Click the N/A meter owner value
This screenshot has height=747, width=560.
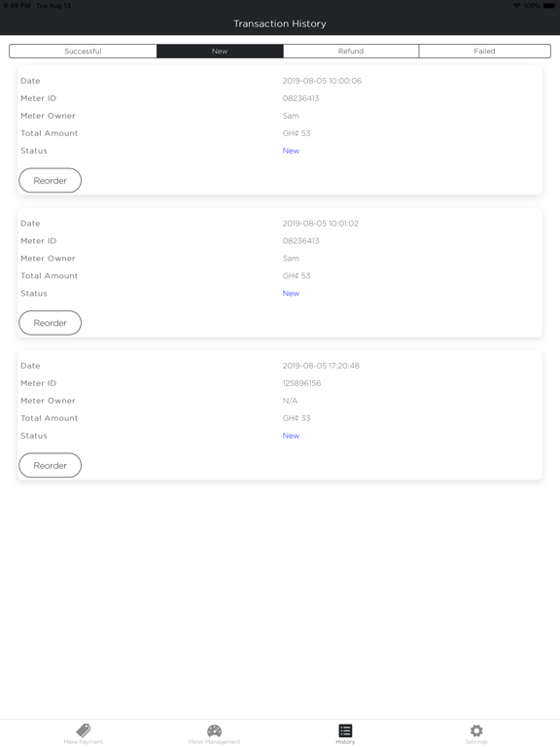click(x=290, y=401)
